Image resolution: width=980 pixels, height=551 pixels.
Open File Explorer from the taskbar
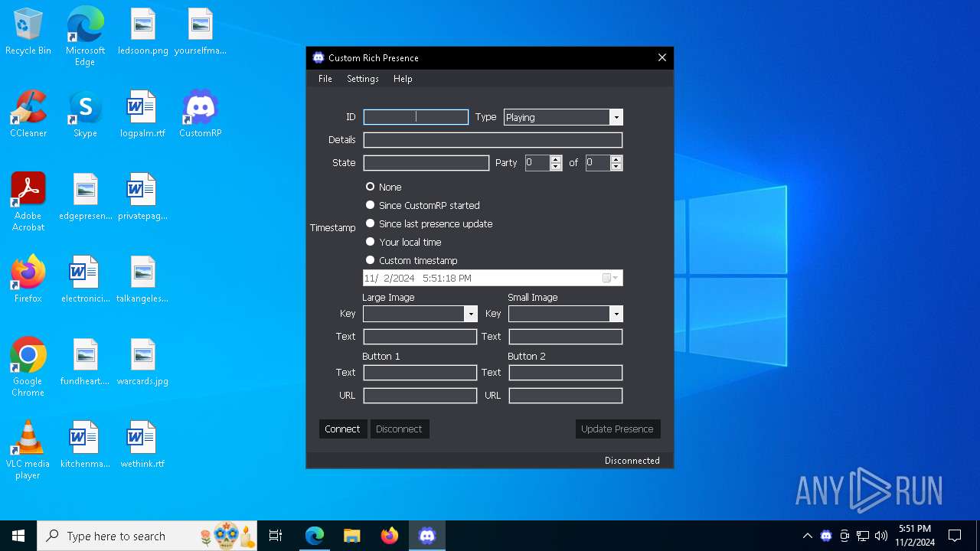tap(351, 536)
